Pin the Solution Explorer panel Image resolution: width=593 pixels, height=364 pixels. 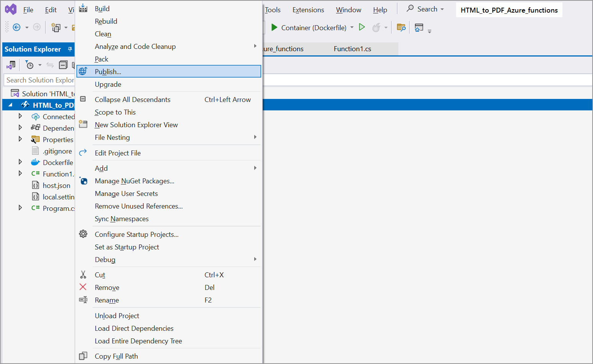click(x=70, y=49)
